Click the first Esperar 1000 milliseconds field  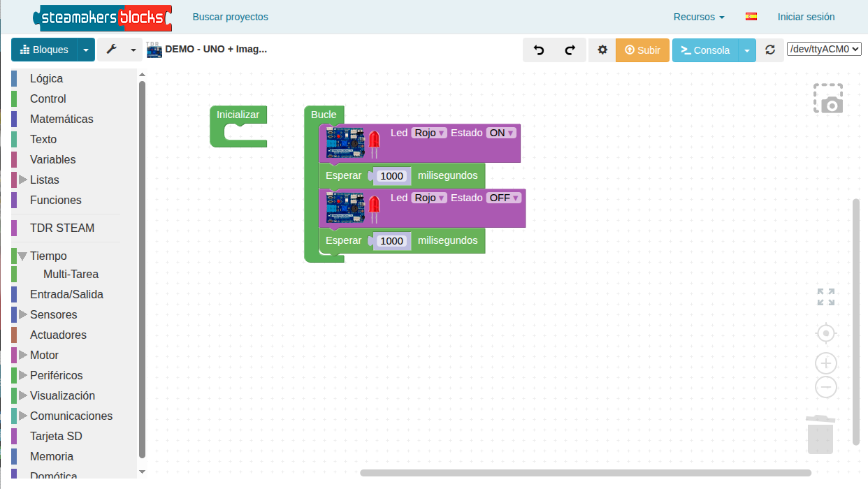(391, 176)
